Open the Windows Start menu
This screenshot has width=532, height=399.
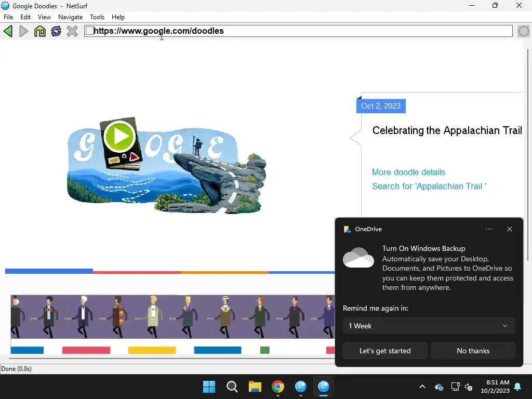tap(209, 387)
